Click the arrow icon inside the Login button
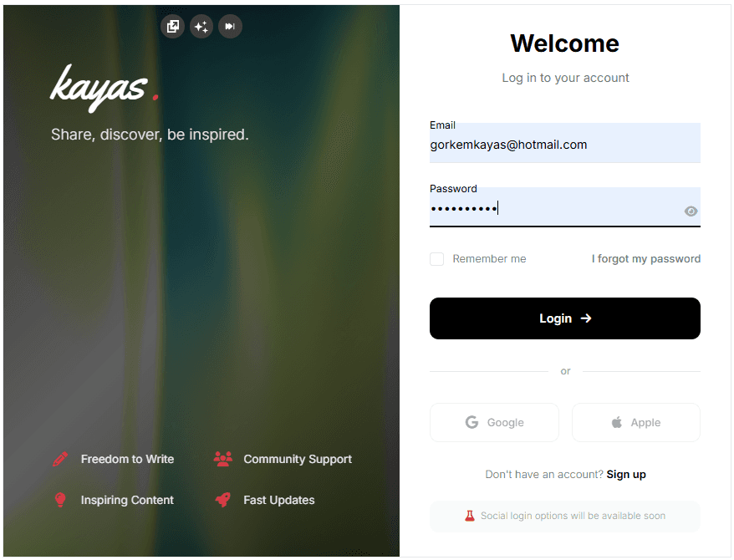 pos(585,318)
